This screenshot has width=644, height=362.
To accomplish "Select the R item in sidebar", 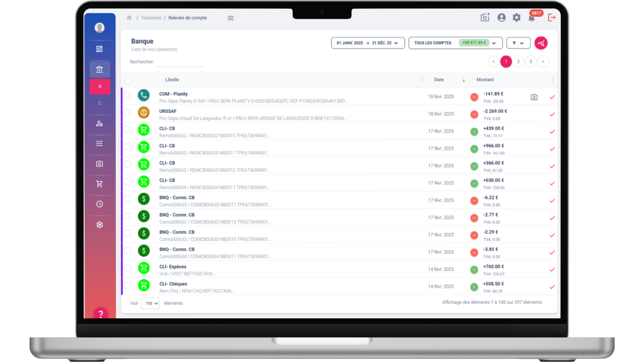I will (x=100, y=86).
